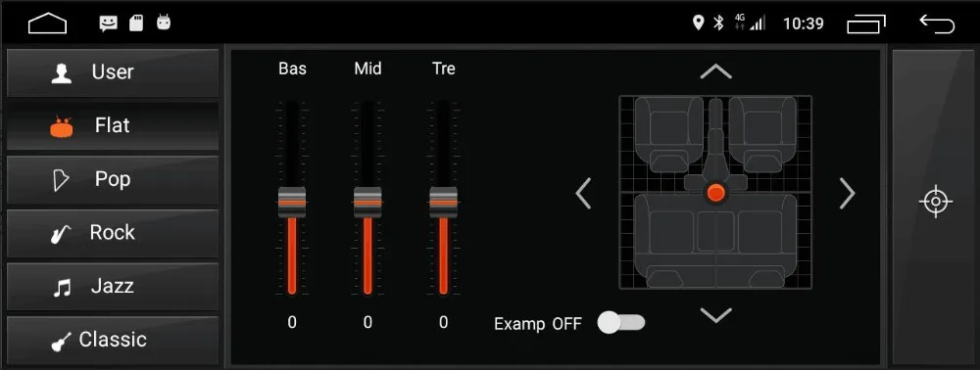Tap the 4G signal strength indicator
Viewport: 980px width, 370px height.
[x=750, y=23]
